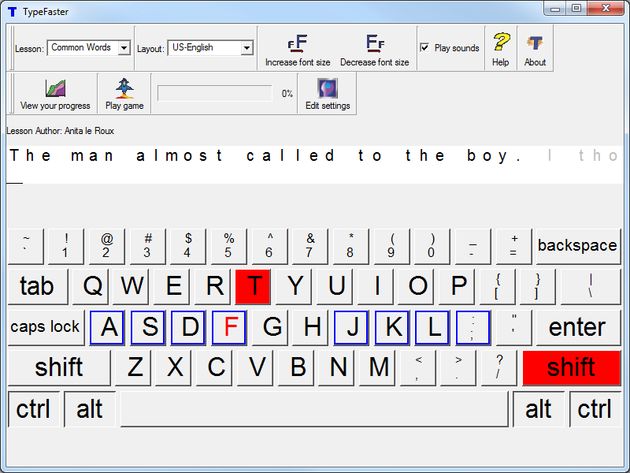Image resolution: width=630 pixels, height=473 pixels.
Task: Click the Z key
Action: [x=133, y=368]
